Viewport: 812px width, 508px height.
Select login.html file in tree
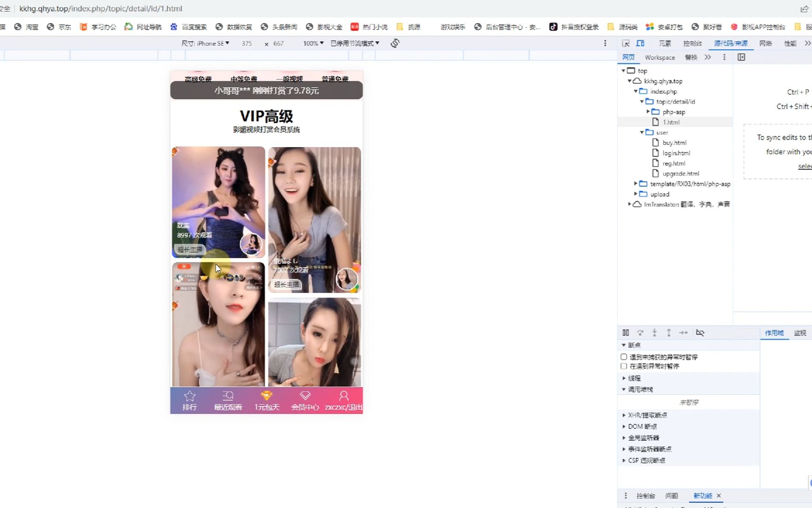point(676,153)
